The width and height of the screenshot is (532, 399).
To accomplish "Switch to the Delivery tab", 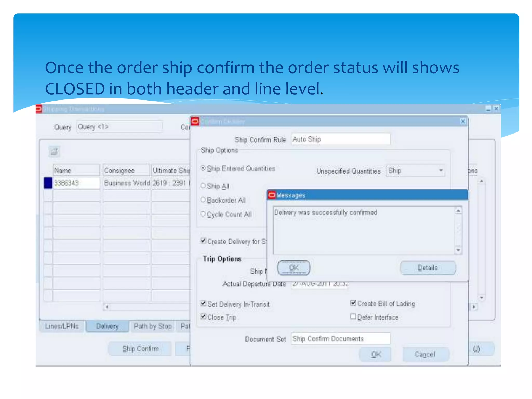I will (107, 326).
